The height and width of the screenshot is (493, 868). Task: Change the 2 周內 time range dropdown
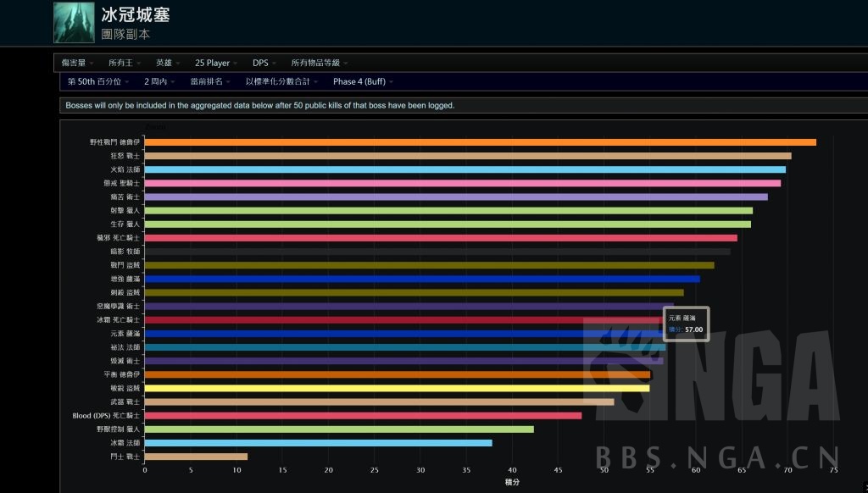coord(159,82)
